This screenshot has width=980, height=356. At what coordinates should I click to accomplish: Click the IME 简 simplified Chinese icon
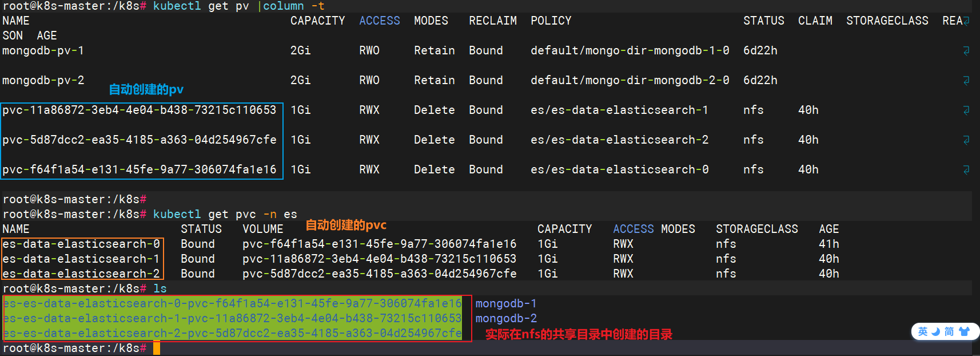949,331
